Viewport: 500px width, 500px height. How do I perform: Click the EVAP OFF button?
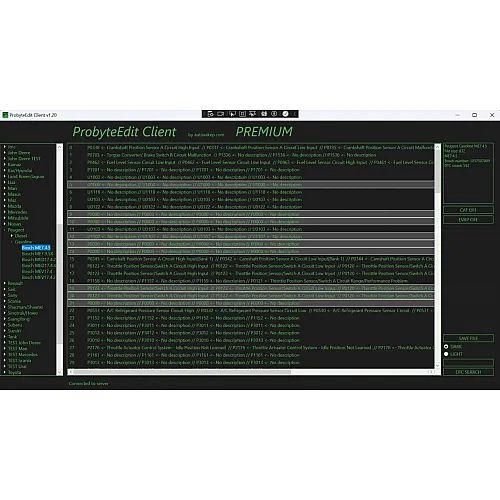pyautogui.click(x=468, y=220)
